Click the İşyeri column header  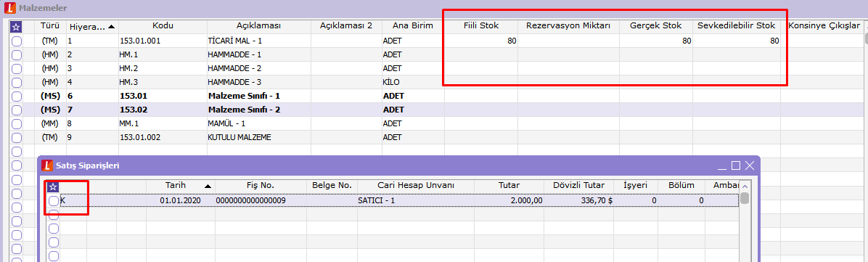(636, 186)
